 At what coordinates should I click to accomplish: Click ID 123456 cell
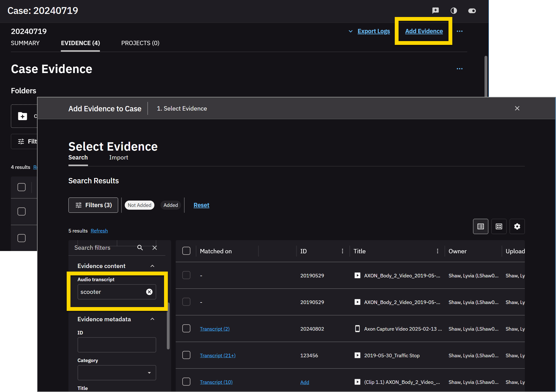click(309, 355)
